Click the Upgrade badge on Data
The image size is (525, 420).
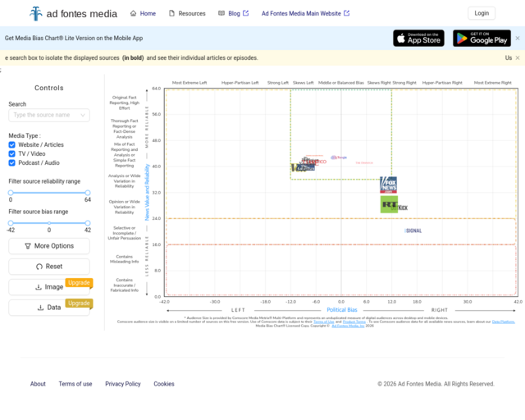(79, 304)
